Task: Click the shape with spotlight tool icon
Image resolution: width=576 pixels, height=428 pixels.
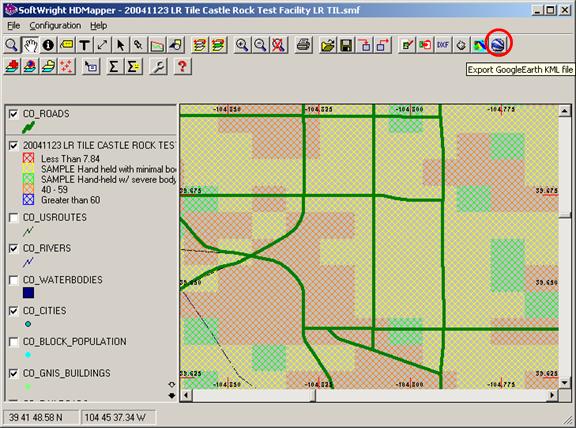Action: pyautogui.click(x=176, y=45)
